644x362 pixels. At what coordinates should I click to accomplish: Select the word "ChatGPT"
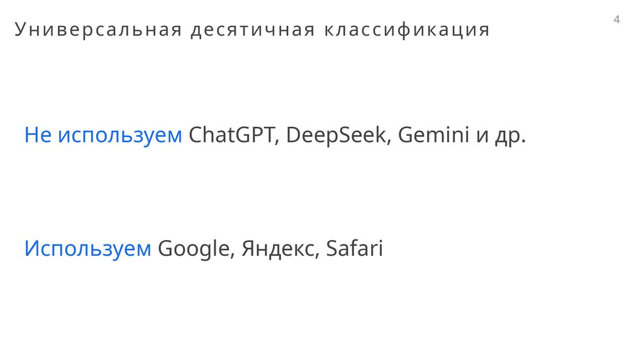(x=232, y=135)
